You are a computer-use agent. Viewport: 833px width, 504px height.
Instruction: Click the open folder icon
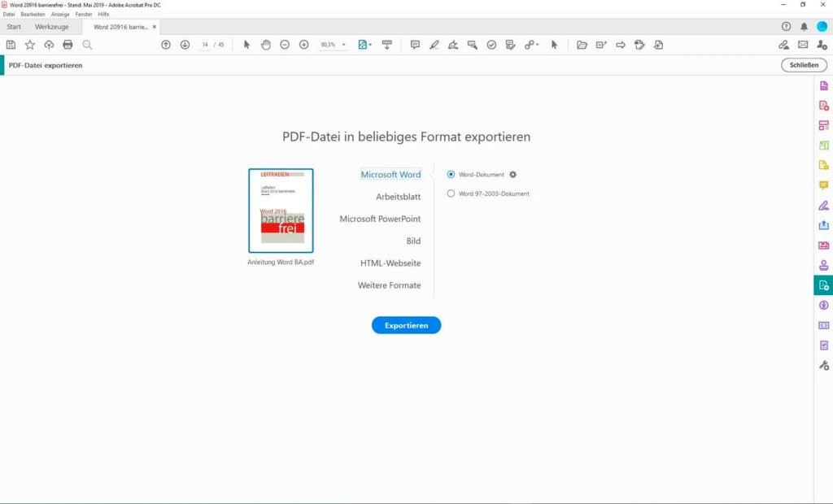coord(582,46)
